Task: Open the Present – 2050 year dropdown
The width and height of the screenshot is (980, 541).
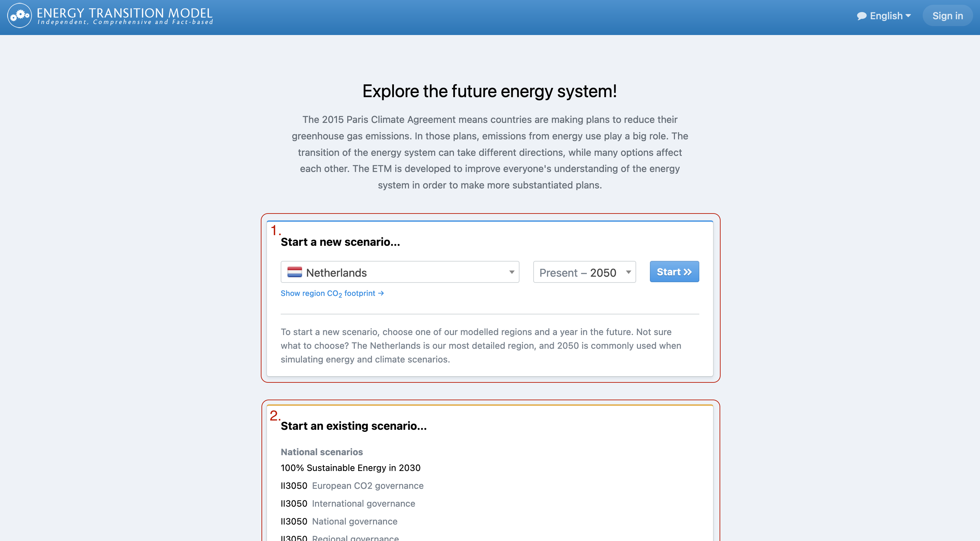Action: [x=584, y=272]
